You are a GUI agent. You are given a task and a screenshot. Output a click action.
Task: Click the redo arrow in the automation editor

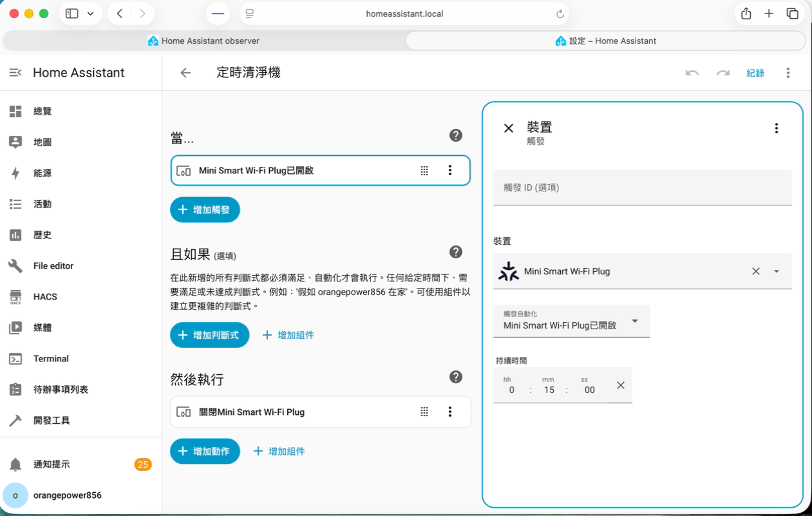722,73
